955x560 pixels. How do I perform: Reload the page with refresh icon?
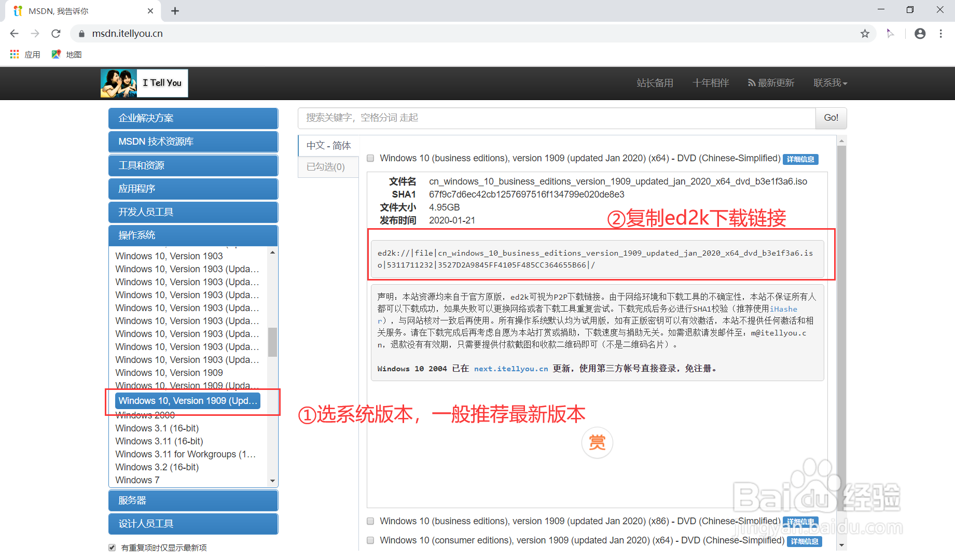pos(56,34)
